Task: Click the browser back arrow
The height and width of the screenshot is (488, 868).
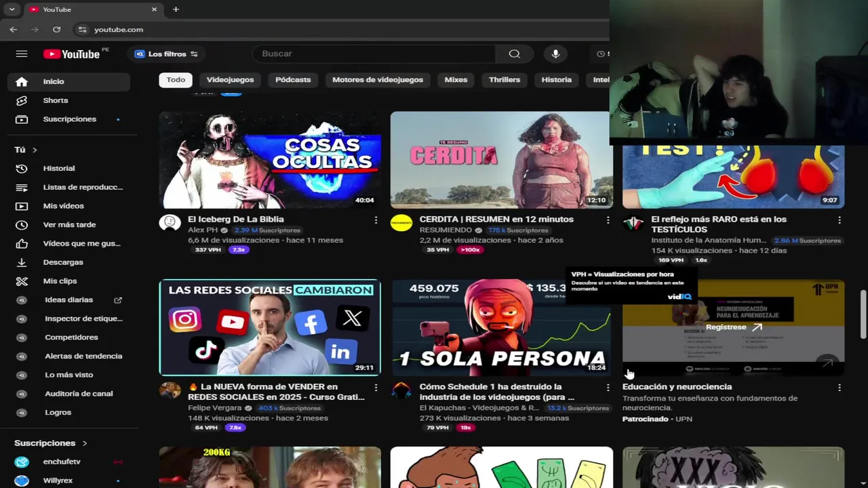Action: (x=14, y=29)
